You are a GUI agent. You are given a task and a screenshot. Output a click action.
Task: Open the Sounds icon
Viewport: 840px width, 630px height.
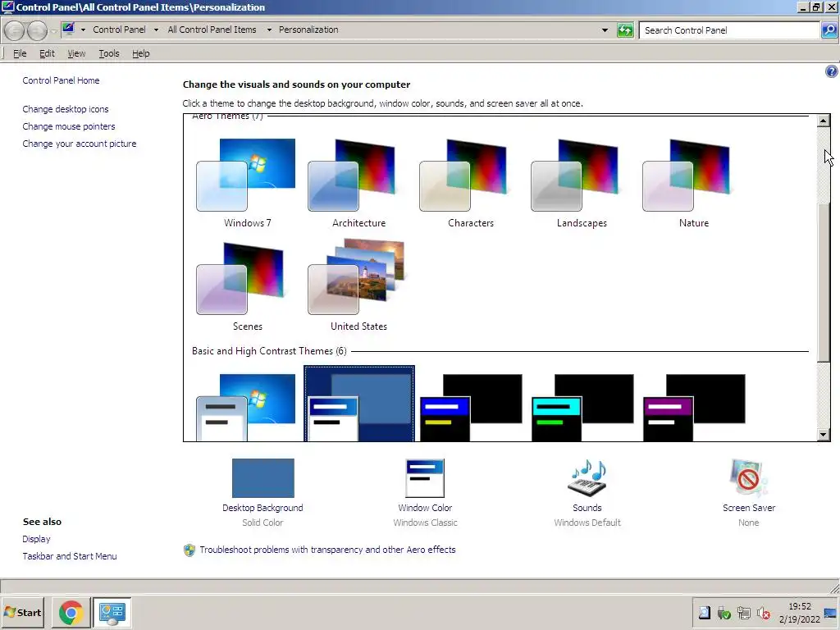pyautogui.click(x=587, y=478)
